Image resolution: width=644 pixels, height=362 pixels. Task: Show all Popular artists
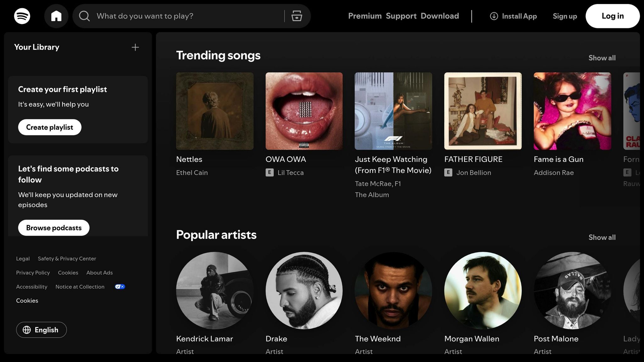(x=602, y=237)
